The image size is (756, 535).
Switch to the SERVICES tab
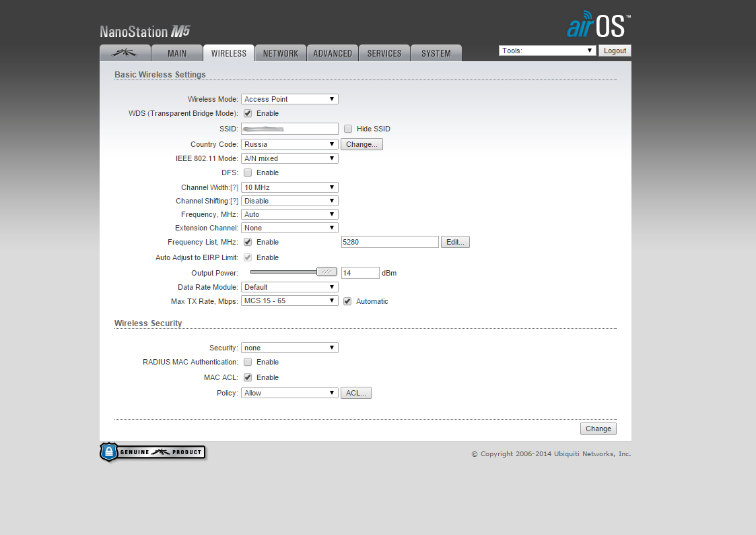point(384,53)
